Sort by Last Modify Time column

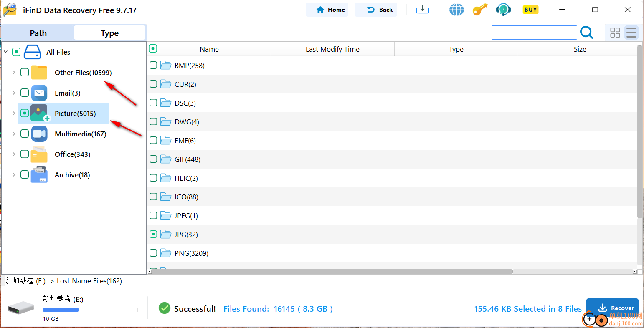332,49
